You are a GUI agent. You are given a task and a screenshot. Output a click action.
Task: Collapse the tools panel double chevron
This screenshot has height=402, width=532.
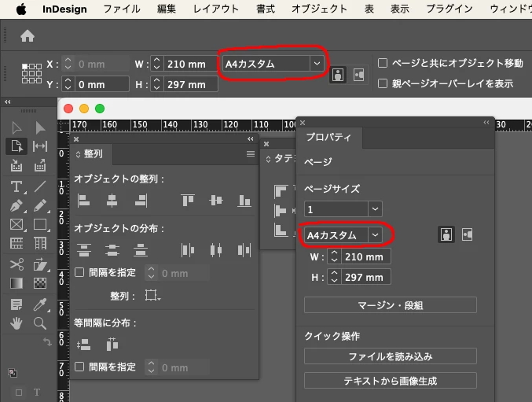coord(7,101)
